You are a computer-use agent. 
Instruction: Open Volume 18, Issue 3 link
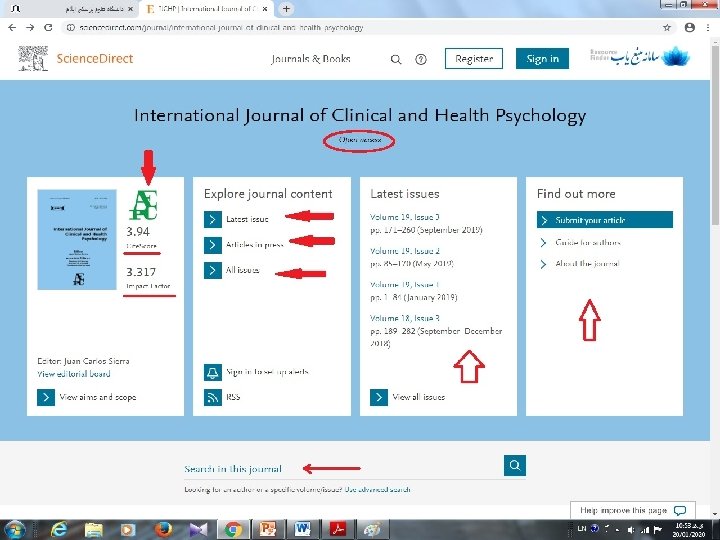[x=405, y=318]
